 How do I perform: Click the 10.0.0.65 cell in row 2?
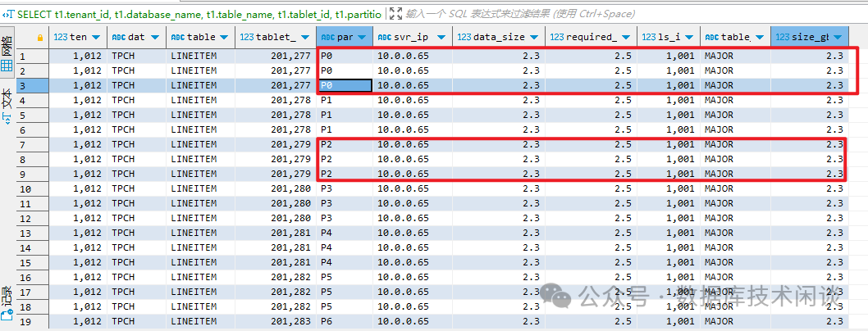[x=413, y=70]
